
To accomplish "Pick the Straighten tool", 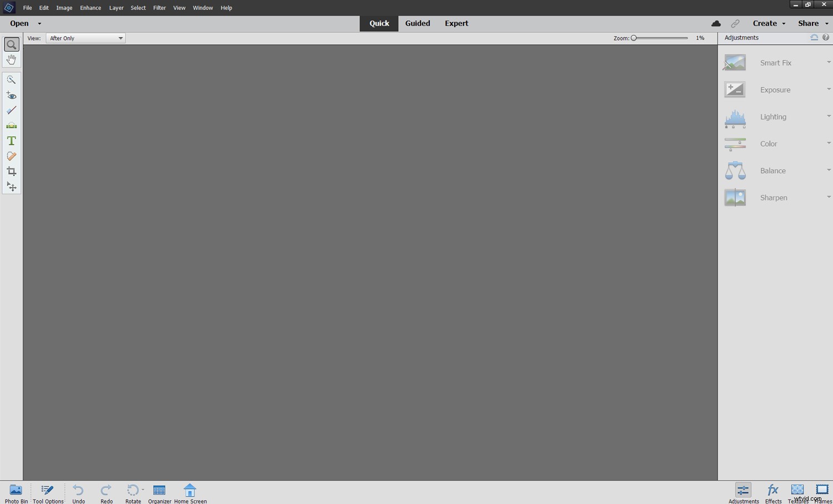I will click(11, 125).
